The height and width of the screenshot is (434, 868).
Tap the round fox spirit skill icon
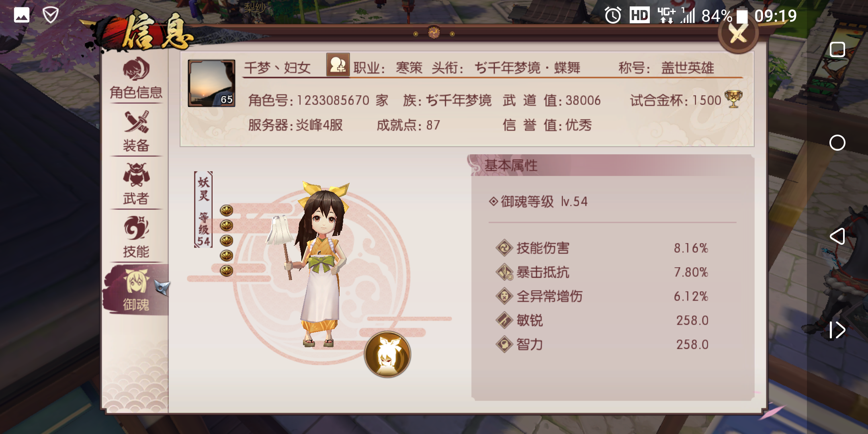coord(387,354)
